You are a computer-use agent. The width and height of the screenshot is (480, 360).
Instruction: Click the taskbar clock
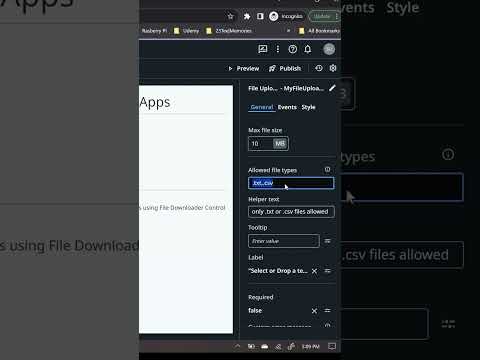[x=311, y=347]
